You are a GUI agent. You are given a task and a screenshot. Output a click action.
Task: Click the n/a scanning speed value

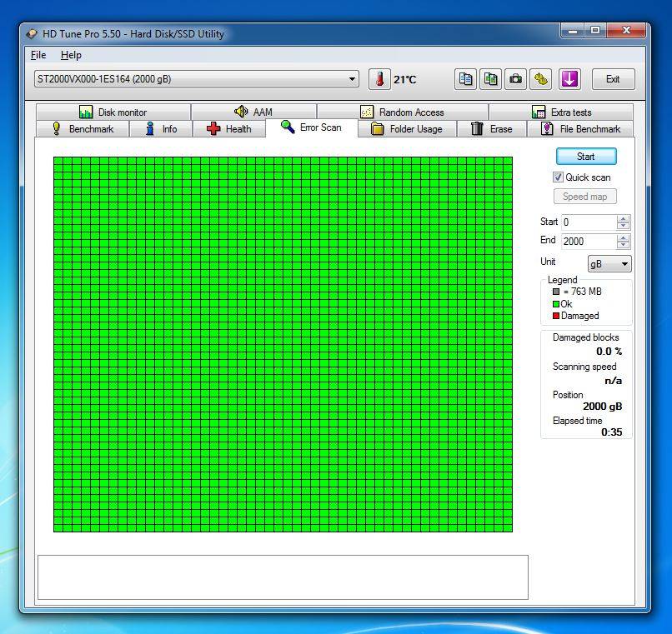614,381
